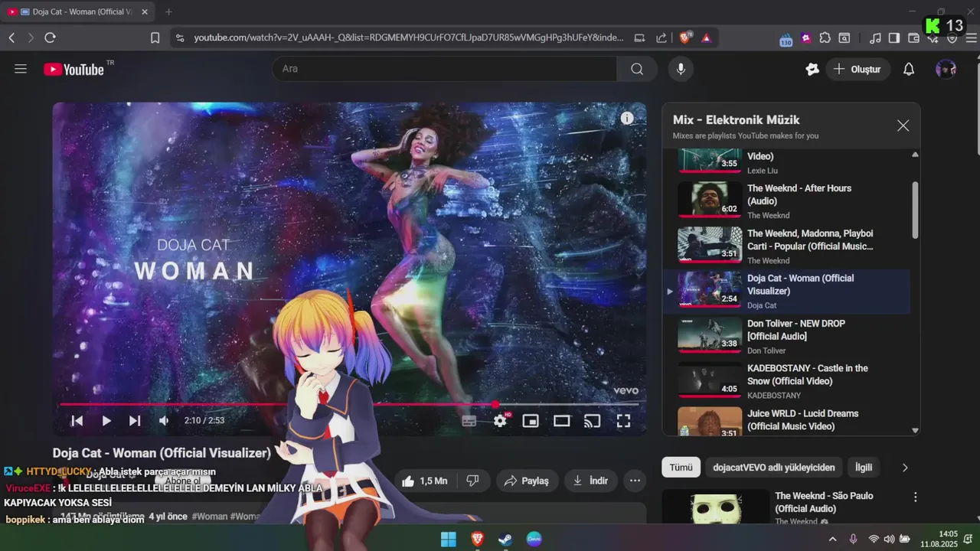Play Juice WRLD - Lucid Dreams
The width and height of the screenshot is (980, 551).
[786, 422]
